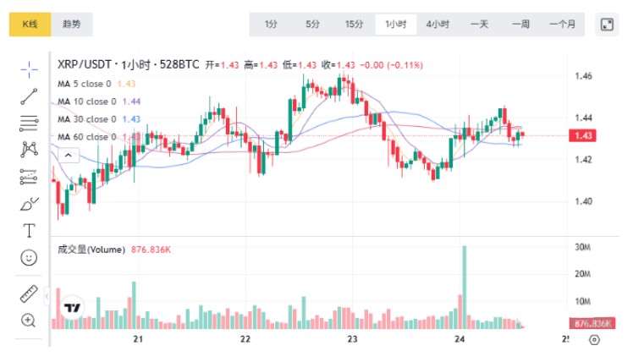
Task: Open the Fibonacci retracement tool
Action: 29,123
